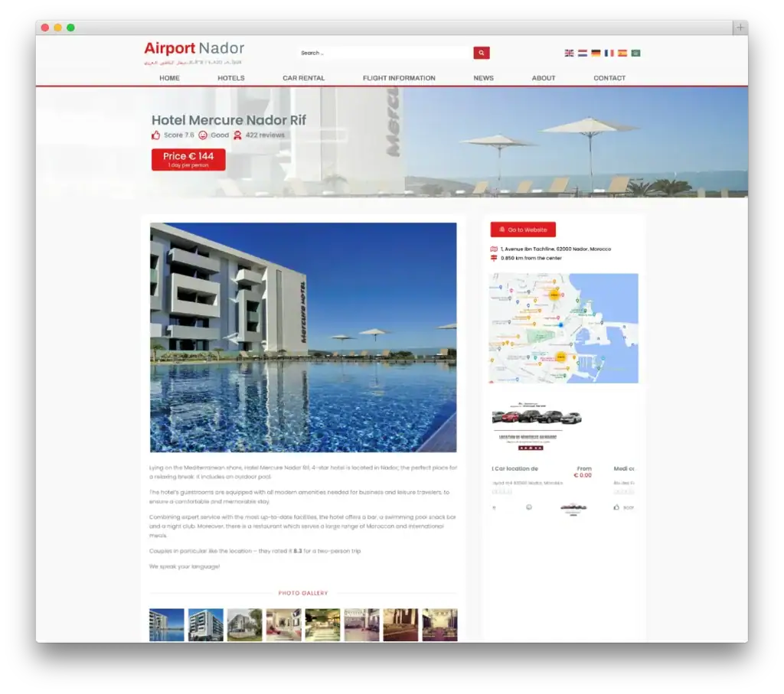784x694 pixels.
Task: Open first gallery thumbnail of pool building
Action: [166, 624]
